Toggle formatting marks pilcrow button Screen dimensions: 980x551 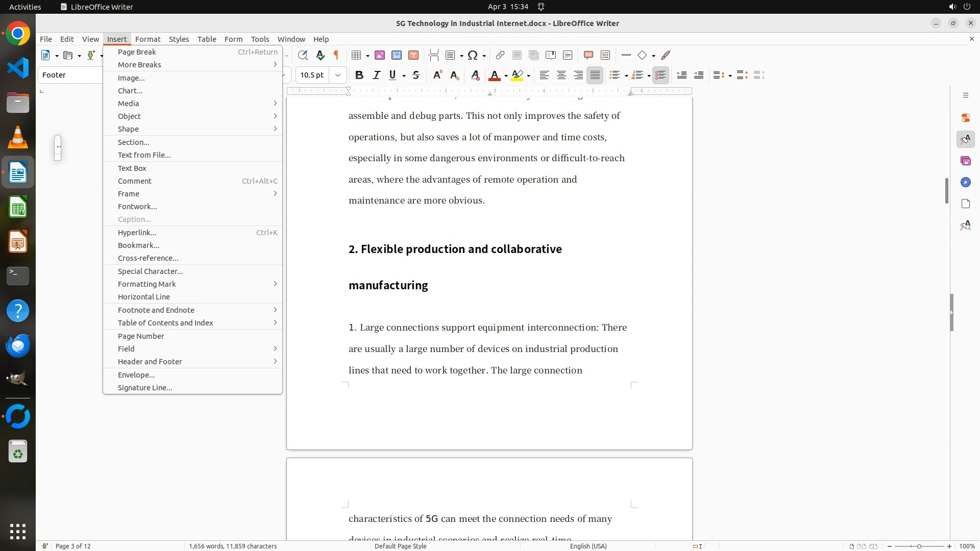(336, 55)
